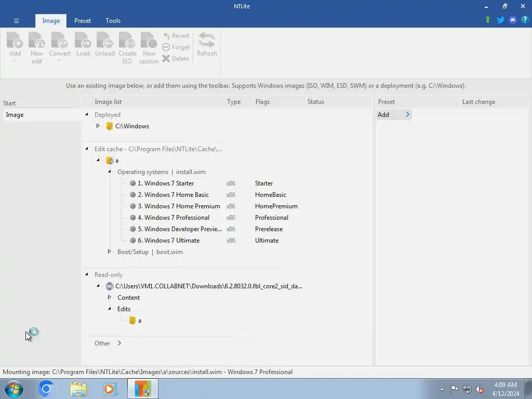Click the Refresh toolbar icon

[207, 39]
